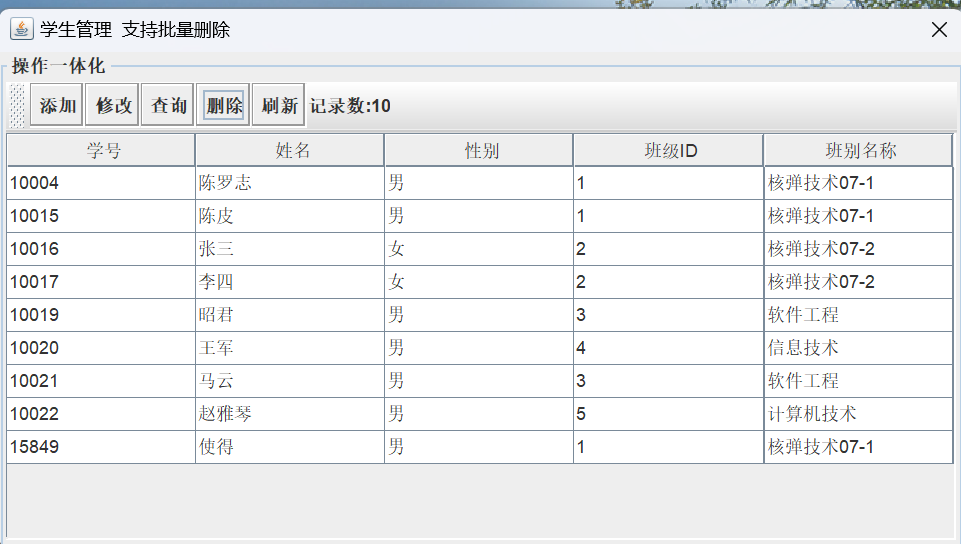Click the 姓名 column header

click(x=290, y=151)
